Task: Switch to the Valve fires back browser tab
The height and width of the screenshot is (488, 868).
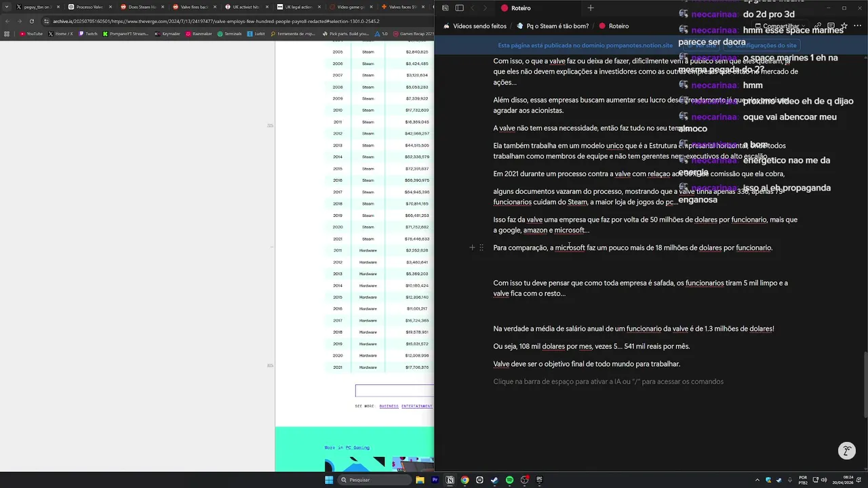Action: coord(195,7)
